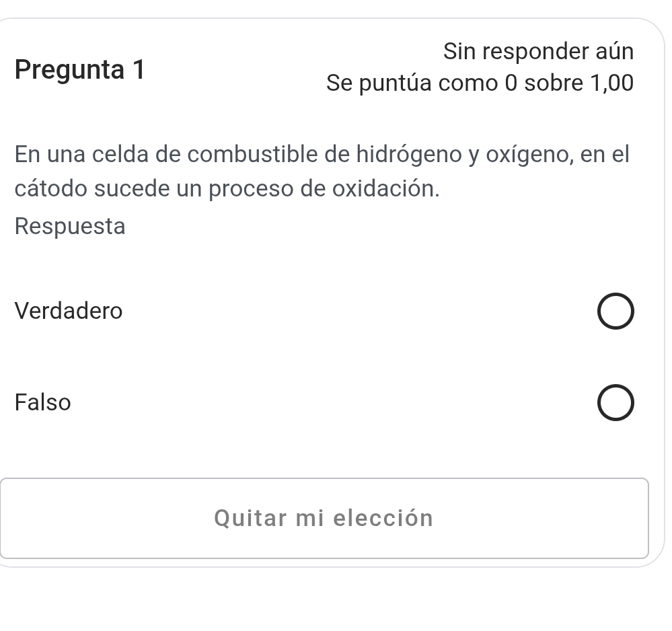Click the Respuesta label
672x631 pixels.
tap(70, 227)
